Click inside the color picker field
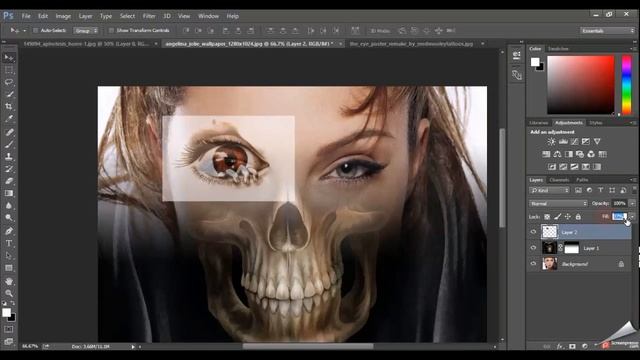The width and height of the screenshot is (640, 360). click(580, 85)
